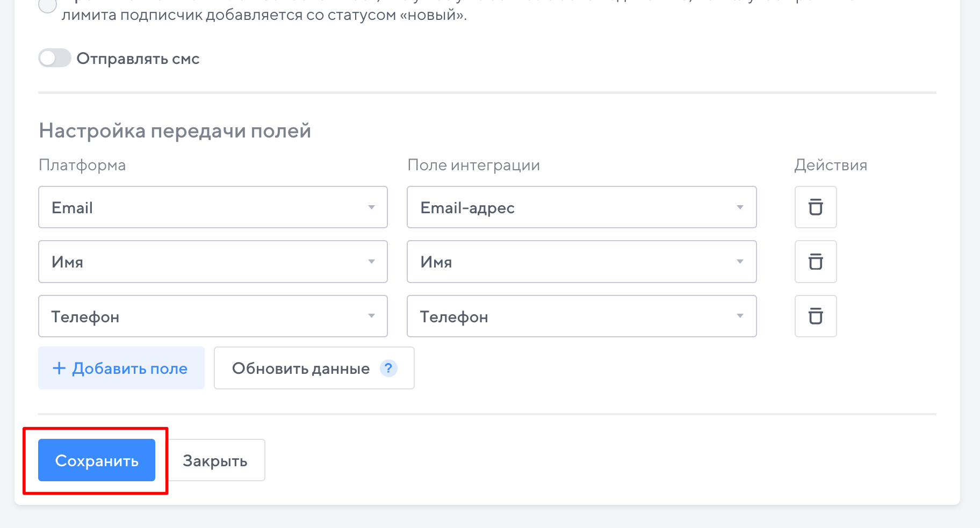Toggle the Отправлять смс switch
The height and width of the screenshot is (528, 980).
pyautogui.click(x=55, y=58)
